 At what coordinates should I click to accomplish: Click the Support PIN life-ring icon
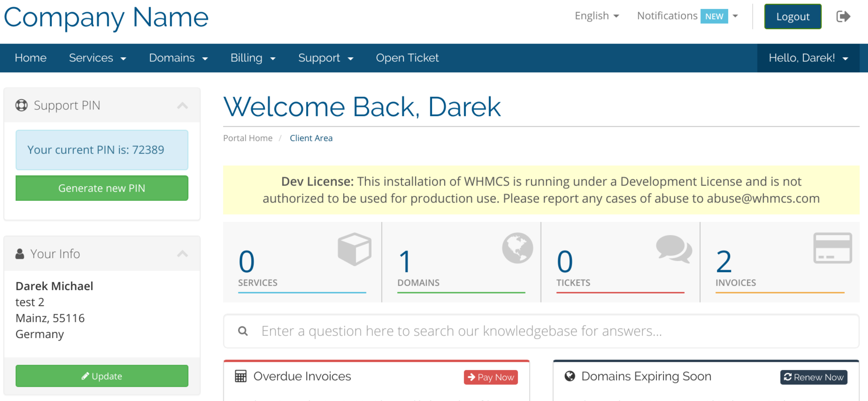pyautogui.click(x=21, y=105)
